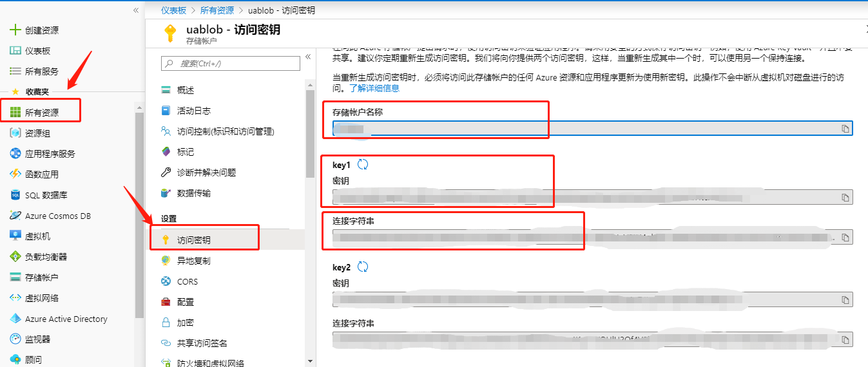
Task: Click resource menu scrollbar down arrow
Action: [310, 361]
